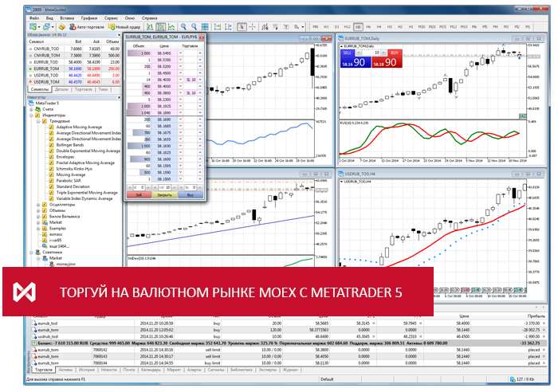
Task: Open the Файл menu
Action: [34, 18]
